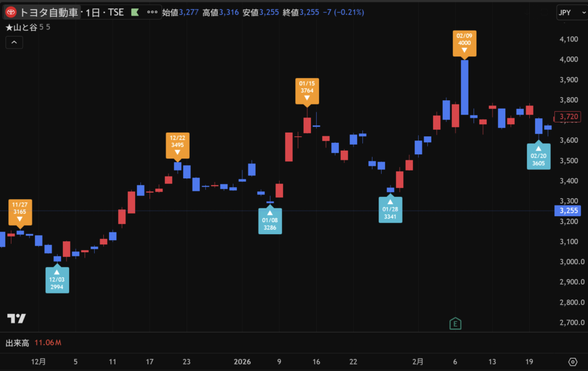
Task: Click the Toyota logo next to the symbol name
Action: [x=11, y=12]
